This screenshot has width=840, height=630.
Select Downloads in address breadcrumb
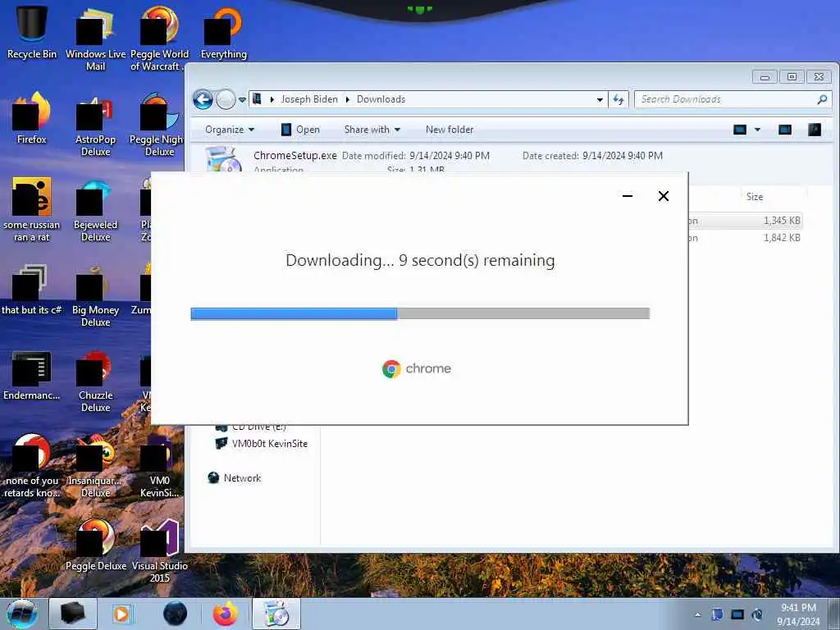381,99
